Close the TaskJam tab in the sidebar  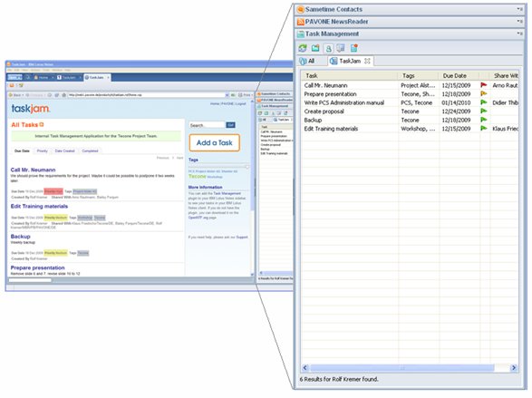367,61
